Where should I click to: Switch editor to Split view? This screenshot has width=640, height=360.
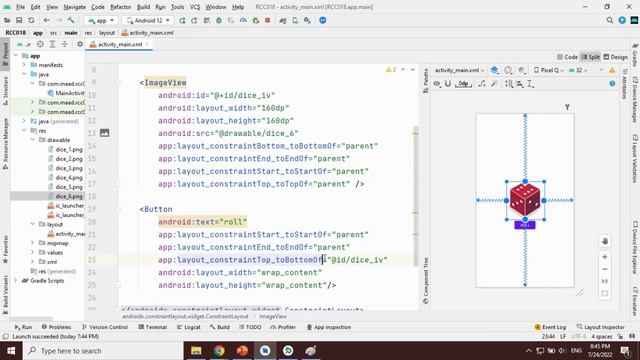tap(590, 57)
